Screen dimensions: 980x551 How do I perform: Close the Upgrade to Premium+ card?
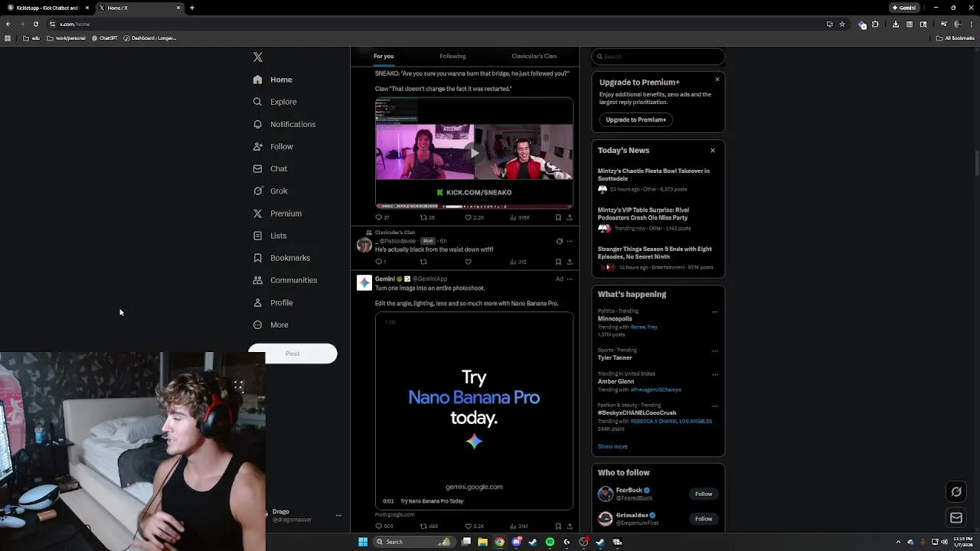click(717, 79)
